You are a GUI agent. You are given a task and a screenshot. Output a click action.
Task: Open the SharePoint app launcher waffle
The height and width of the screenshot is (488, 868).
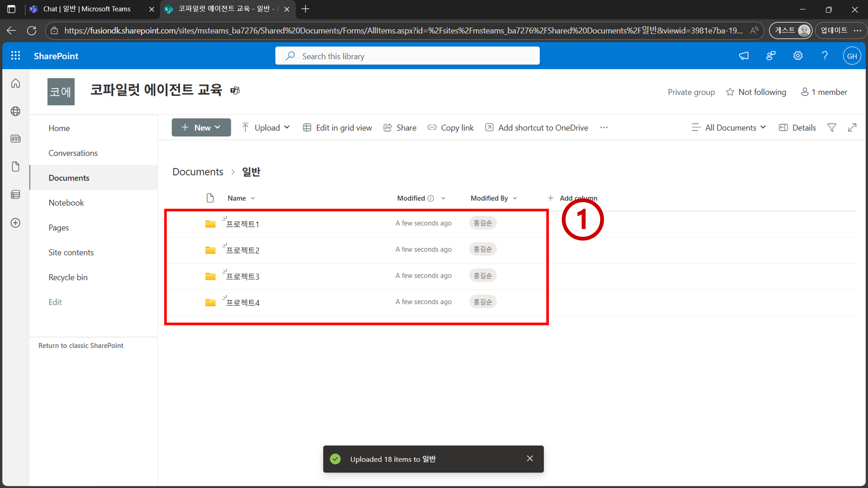15,56
